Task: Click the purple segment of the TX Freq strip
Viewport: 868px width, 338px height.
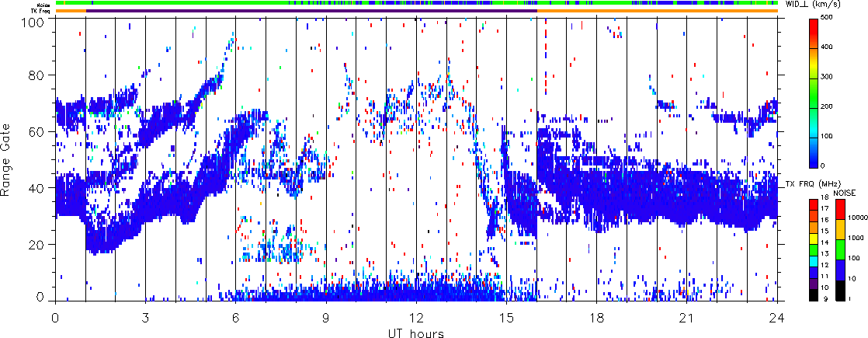Action: (x=311, y=11)
